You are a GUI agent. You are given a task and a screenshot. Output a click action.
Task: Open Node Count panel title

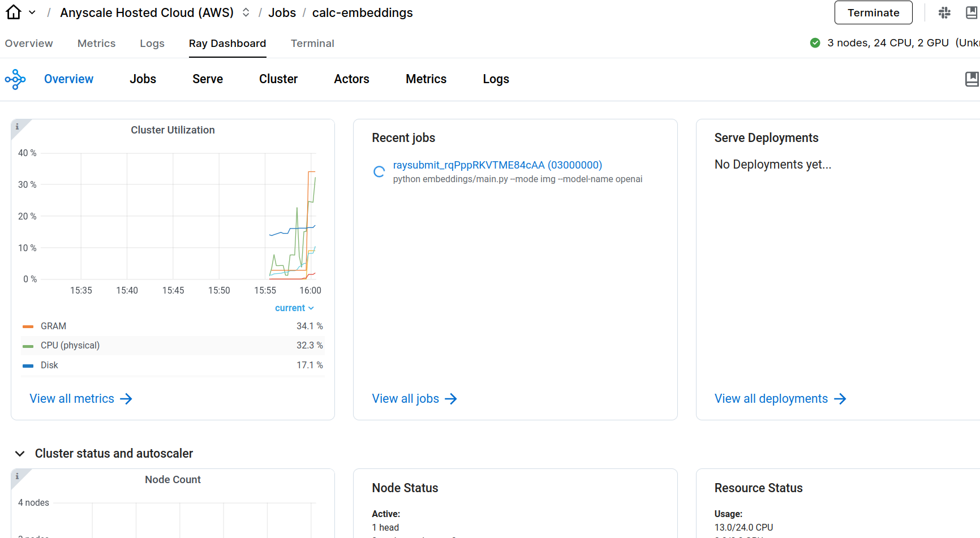[173, 480]
